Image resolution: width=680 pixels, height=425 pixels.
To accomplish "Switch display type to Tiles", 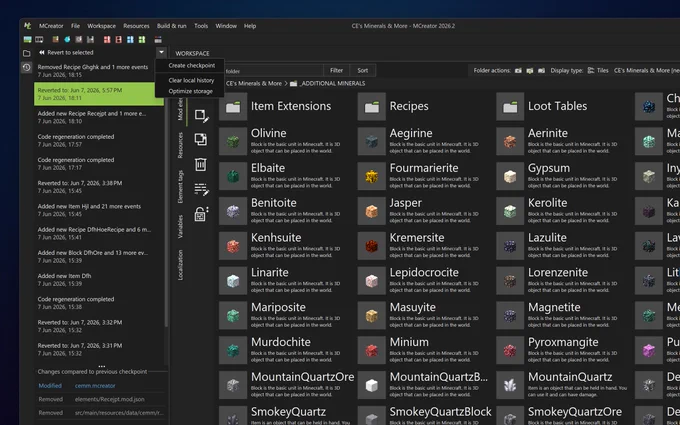I will [x=598, y=70].
